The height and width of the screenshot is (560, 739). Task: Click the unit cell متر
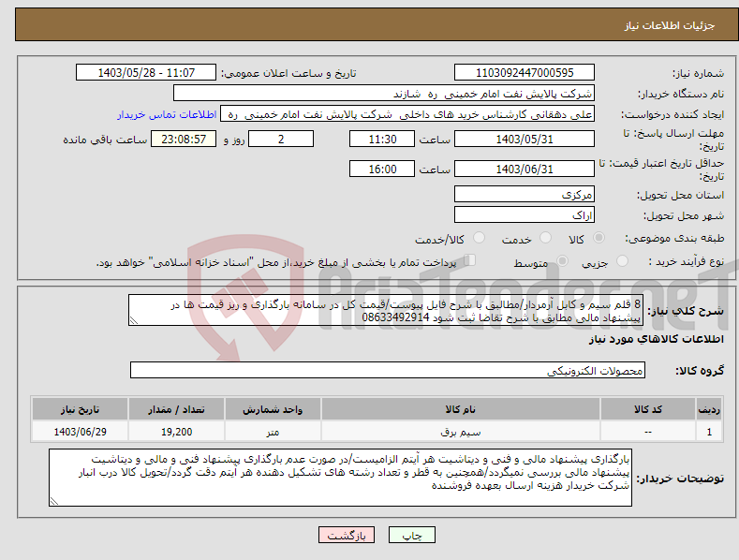click(273, 432)
